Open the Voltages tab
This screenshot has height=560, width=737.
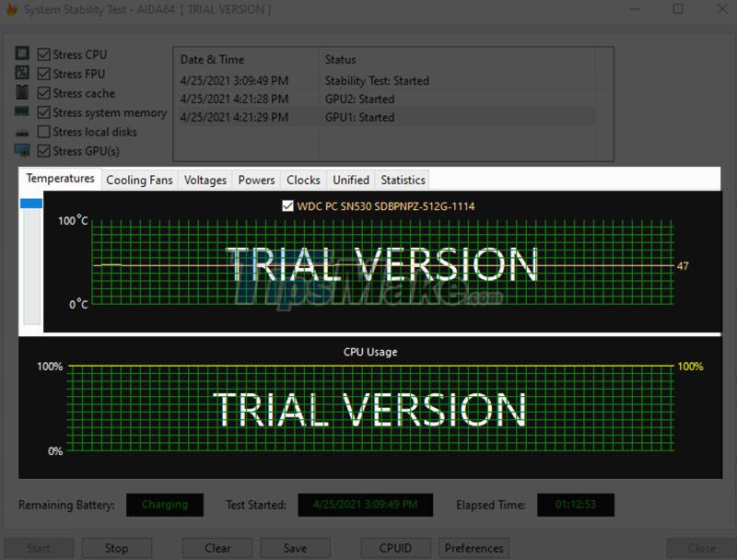click(205, 180)
